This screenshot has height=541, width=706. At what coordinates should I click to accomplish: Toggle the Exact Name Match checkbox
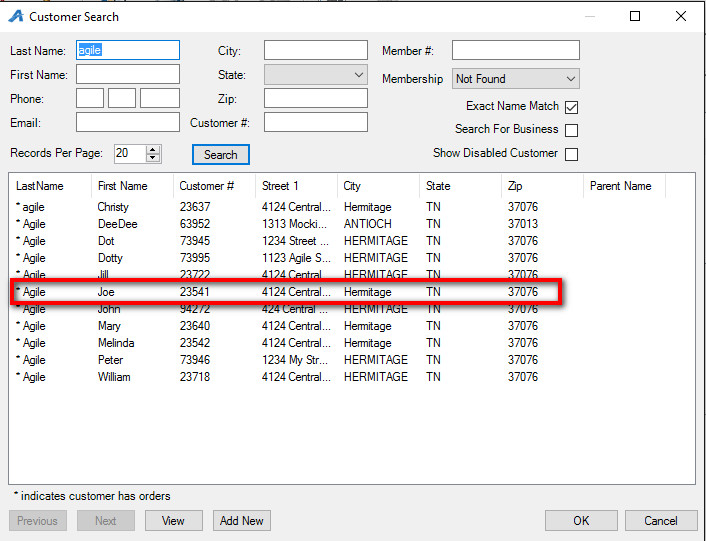pyautogui.click(x=571, y=107)
